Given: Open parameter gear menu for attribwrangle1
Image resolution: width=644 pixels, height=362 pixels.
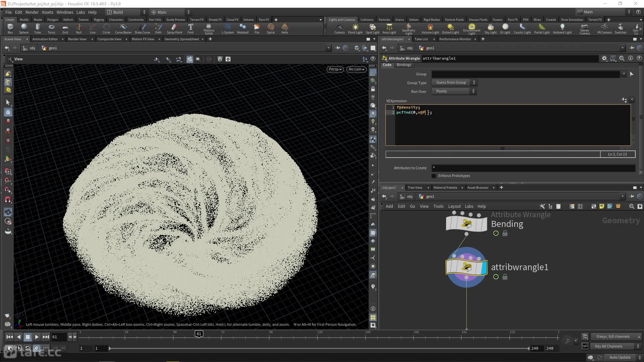Looking at the screenshot, I should pos(604,58).
